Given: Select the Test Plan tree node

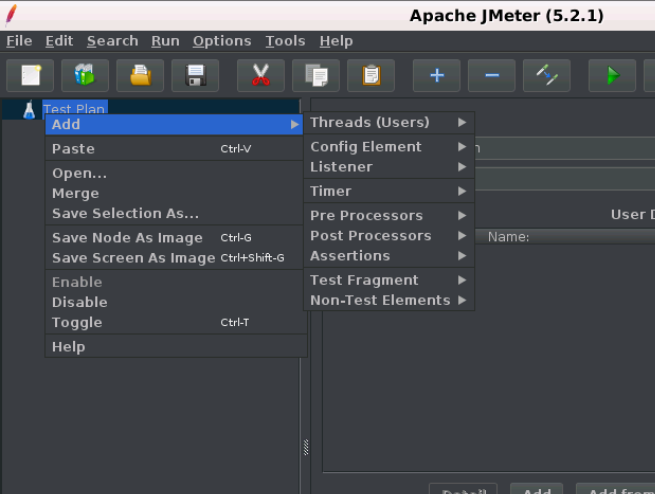Looking at the screenshot, I should coord(75,107).
